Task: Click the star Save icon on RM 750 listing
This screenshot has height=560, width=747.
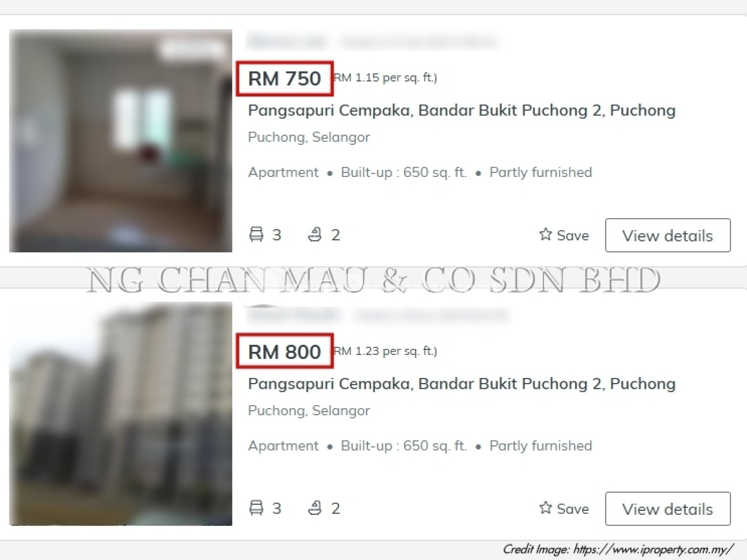Action: click(545, 234)
